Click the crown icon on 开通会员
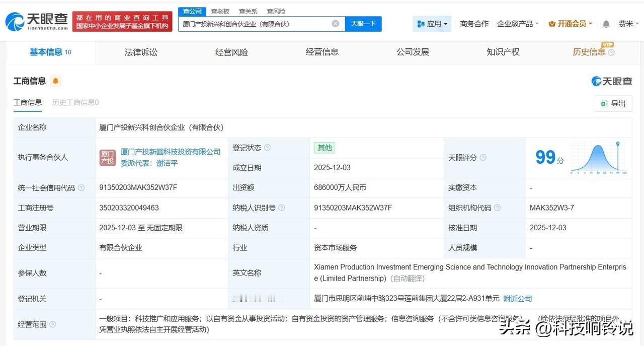Image resolution: width=644 pixels, height=346 pixels. pyautogui.click(x=552, y=23)
